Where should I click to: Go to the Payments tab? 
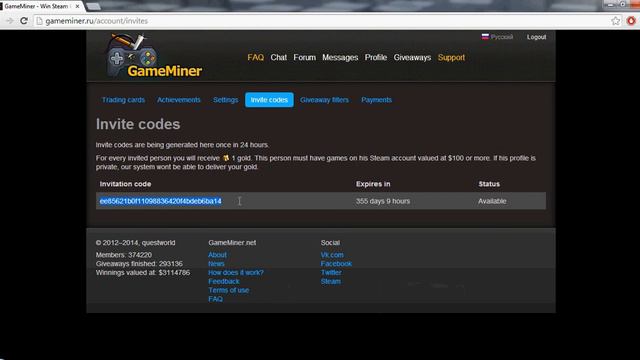[x=376, y=100]
